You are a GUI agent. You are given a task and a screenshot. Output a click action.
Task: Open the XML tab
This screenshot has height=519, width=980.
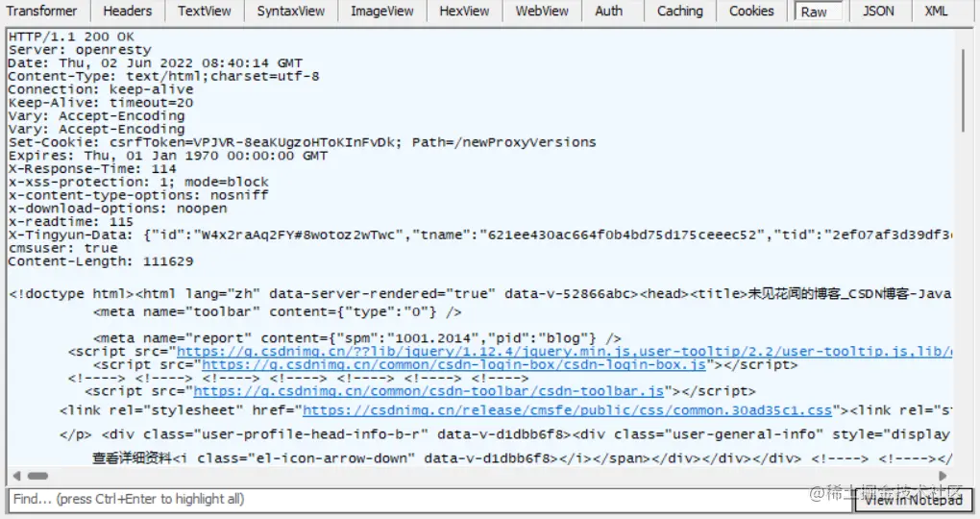[936, 12]
